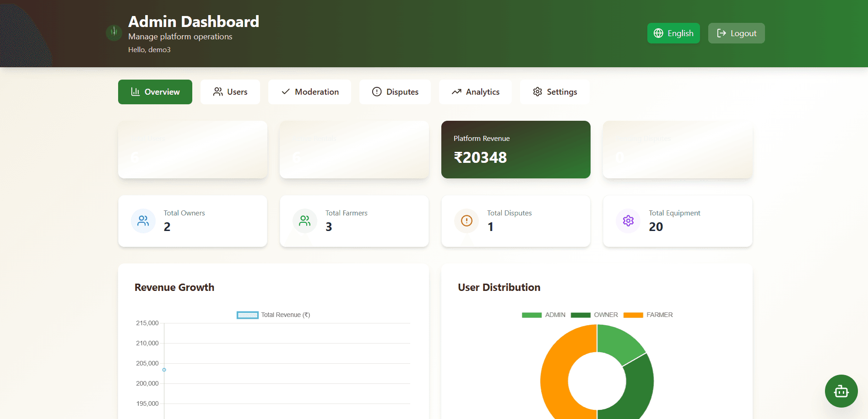The image size is (868, 419).
Task: Select the Settings tab
Action: (554, 92)
